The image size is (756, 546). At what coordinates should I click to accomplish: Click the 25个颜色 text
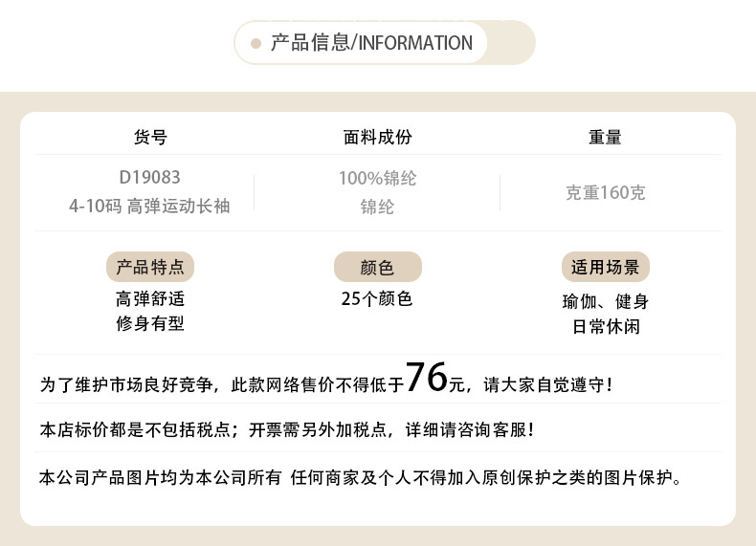[x=377, y=298]
